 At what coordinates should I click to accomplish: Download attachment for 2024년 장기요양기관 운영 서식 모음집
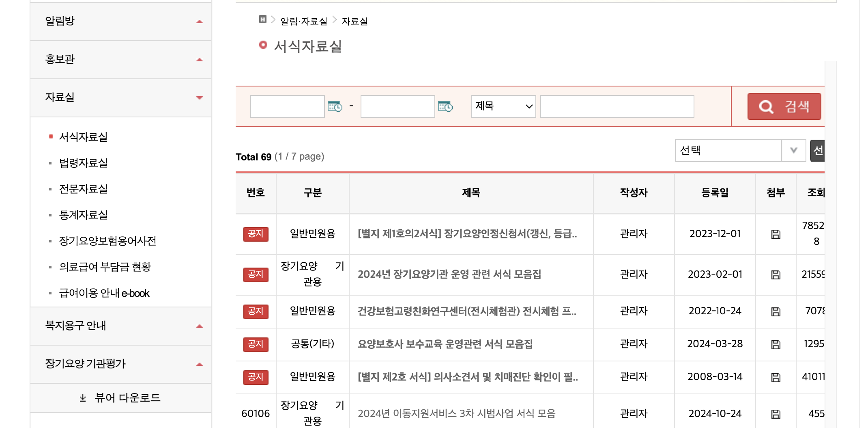[x=776, y=275]
